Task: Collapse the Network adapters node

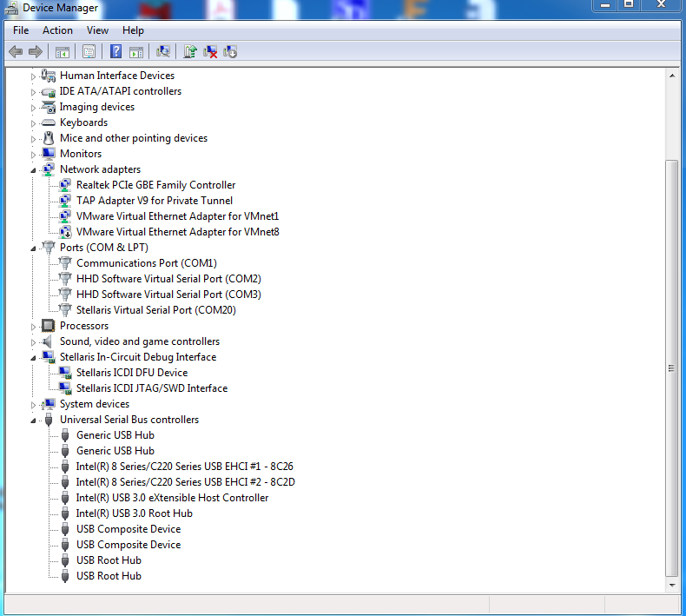Action: (33, 170)
